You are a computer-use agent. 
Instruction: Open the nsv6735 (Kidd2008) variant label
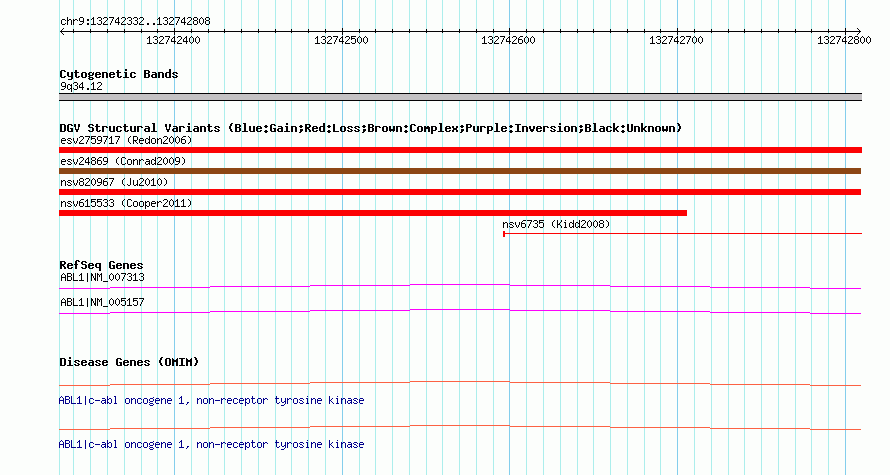tap(556, 224)
